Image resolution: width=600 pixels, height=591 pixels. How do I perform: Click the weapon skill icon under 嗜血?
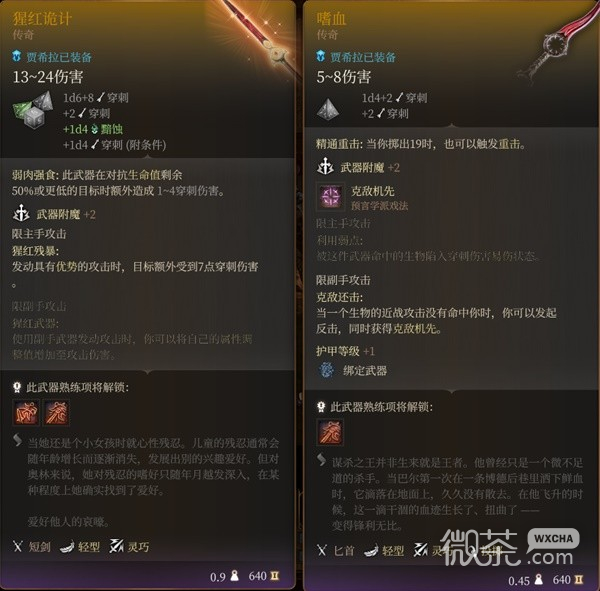pos(330,433)
